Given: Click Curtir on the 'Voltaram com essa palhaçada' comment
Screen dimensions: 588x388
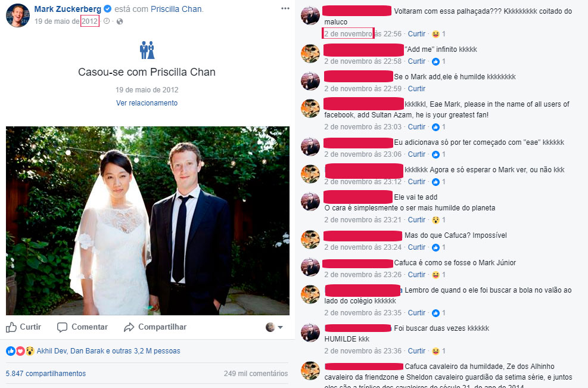Looking at the screenshot, I should coord(416,34).
